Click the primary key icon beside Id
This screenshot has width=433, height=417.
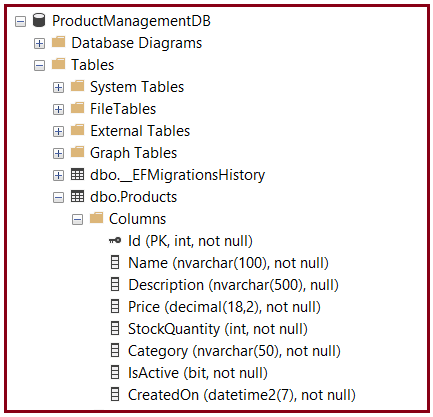115,240
